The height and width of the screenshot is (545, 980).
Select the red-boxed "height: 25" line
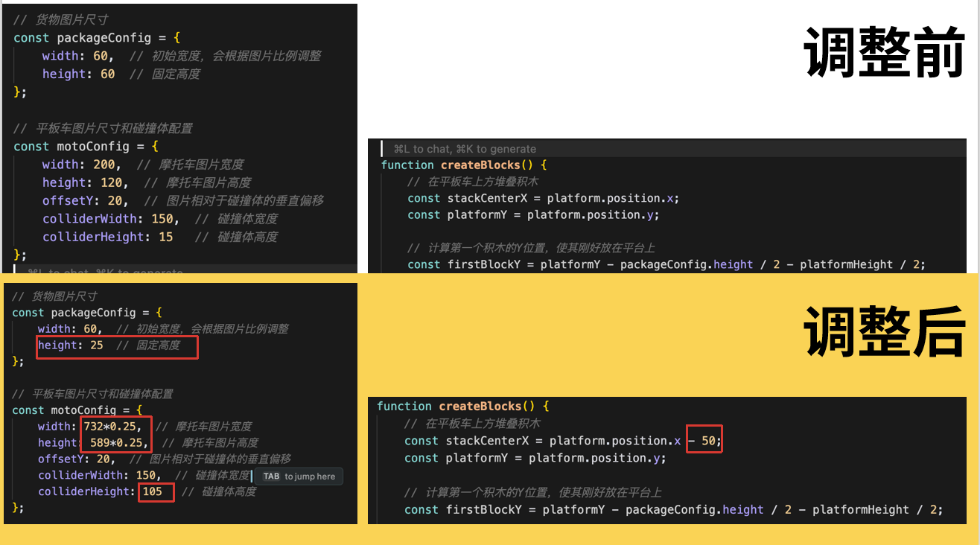click(117, 346)
